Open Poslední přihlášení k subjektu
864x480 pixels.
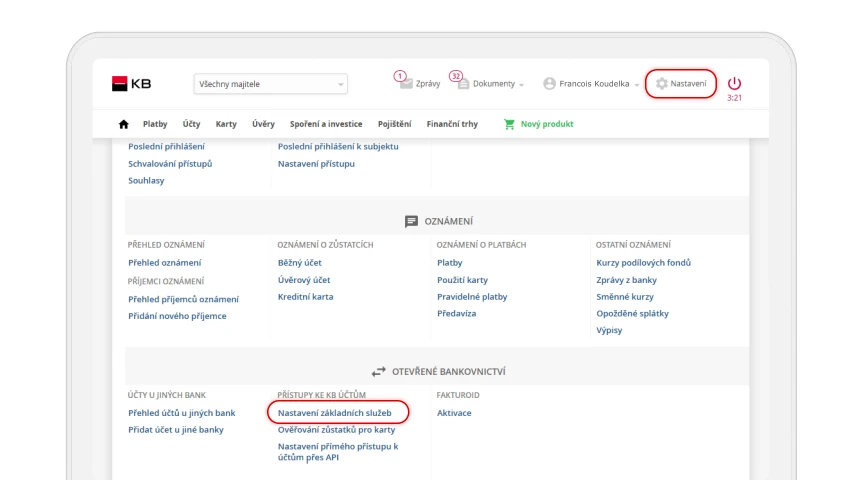(338, 147)
